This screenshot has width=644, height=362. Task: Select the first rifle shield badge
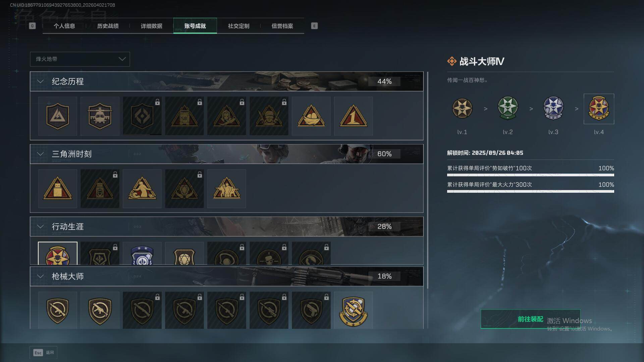[57, 310]
